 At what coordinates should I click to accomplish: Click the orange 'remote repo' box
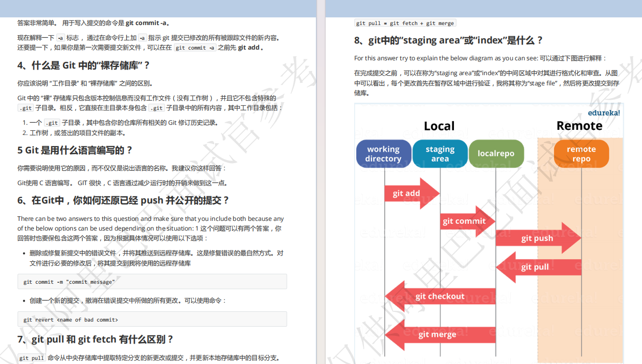coord(581,154)
